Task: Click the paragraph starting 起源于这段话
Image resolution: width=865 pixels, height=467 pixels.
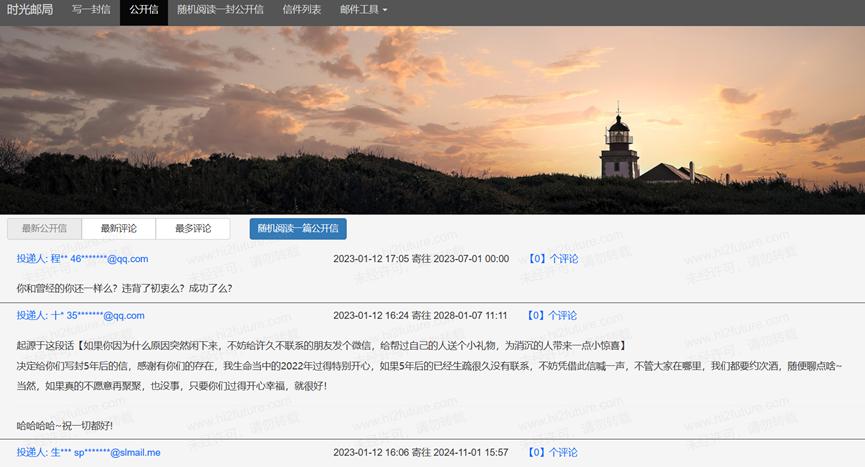Action: [x=322, y=346]
